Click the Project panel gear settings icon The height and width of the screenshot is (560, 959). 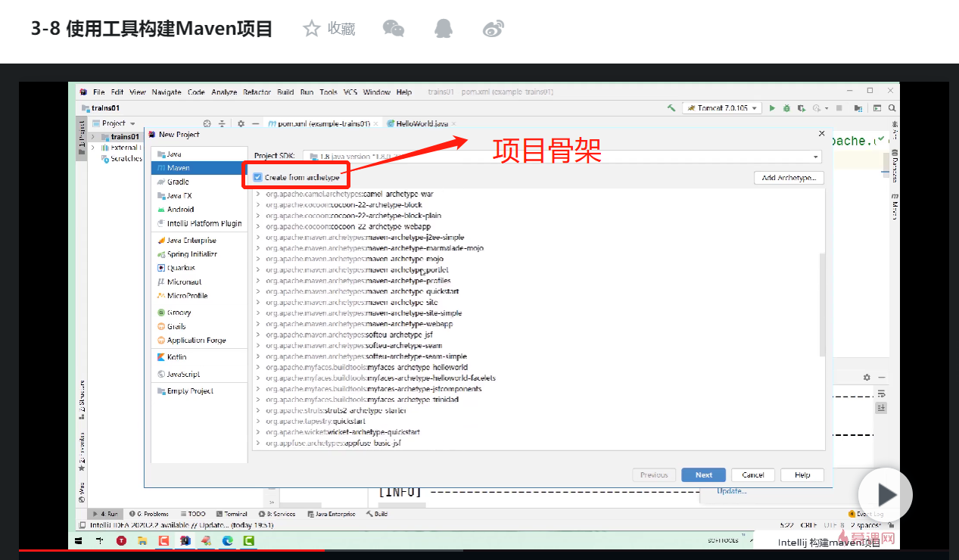[x=241, y=123]
